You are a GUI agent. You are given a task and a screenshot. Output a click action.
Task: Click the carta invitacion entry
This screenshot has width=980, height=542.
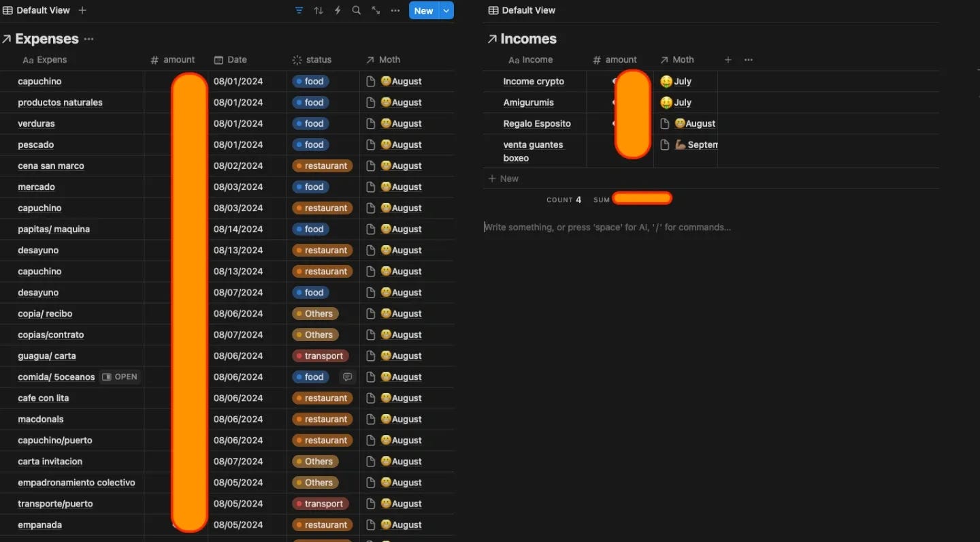tap(50, 462)
